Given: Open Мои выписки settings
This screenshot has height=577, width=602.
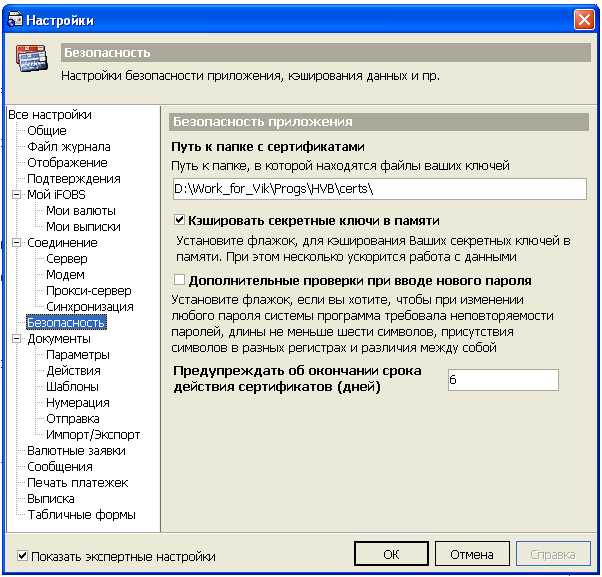Looking at the screenshot, I should tap(83, 227).
